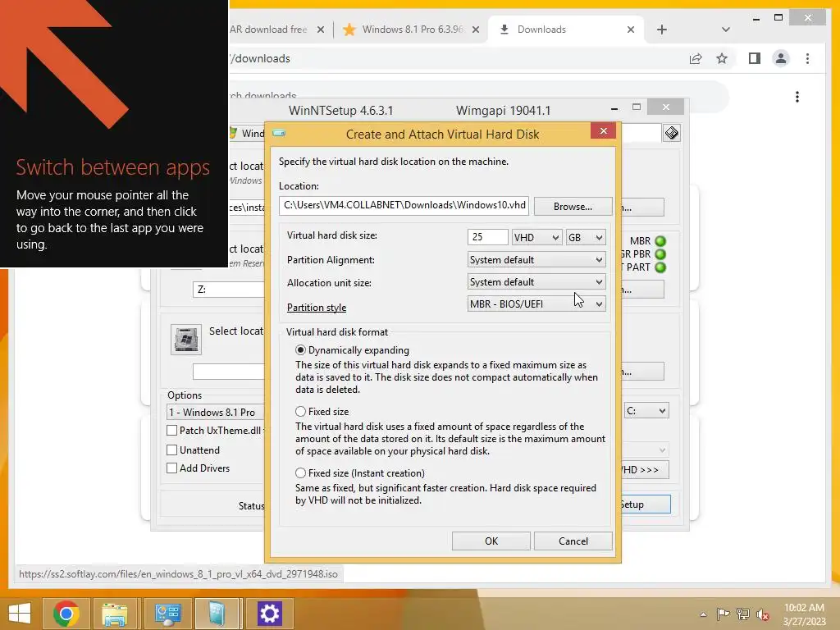Click the VHD Location path field
Image resolution: width=840 pixels, height=630 pixels.
404,206
